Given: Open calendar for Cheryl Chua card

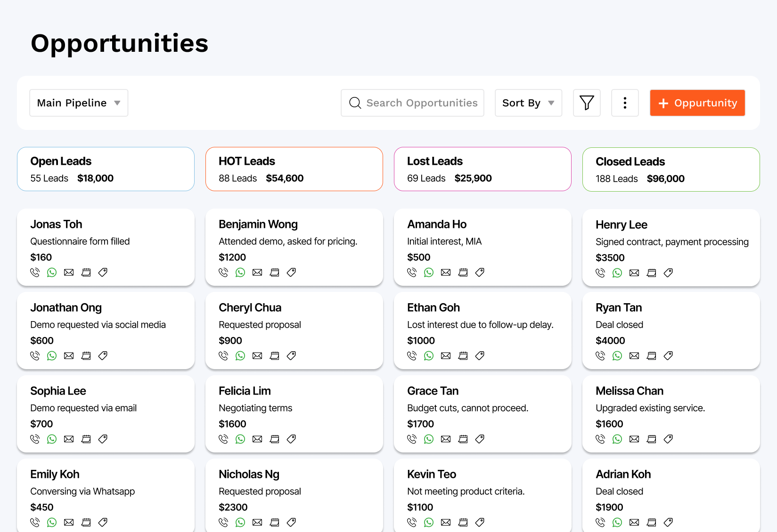Looking at the screenshot, I should tap(274, 355).
